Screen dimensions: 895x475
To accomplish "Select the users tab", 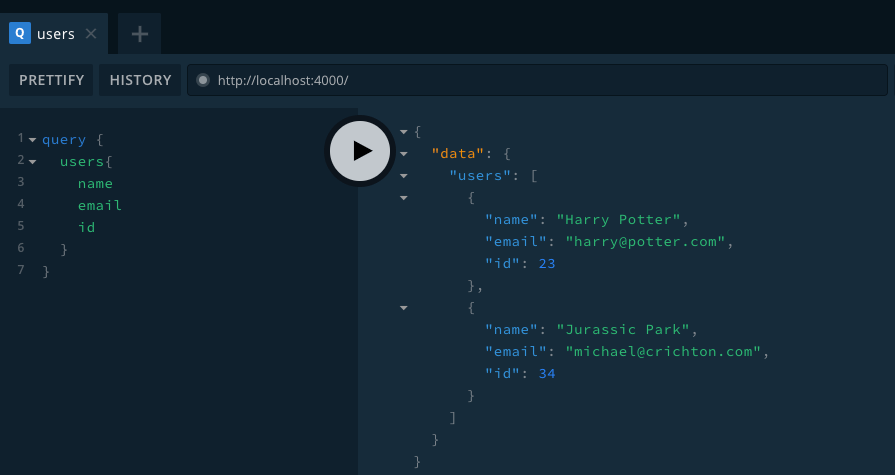I will click(56, 34).
